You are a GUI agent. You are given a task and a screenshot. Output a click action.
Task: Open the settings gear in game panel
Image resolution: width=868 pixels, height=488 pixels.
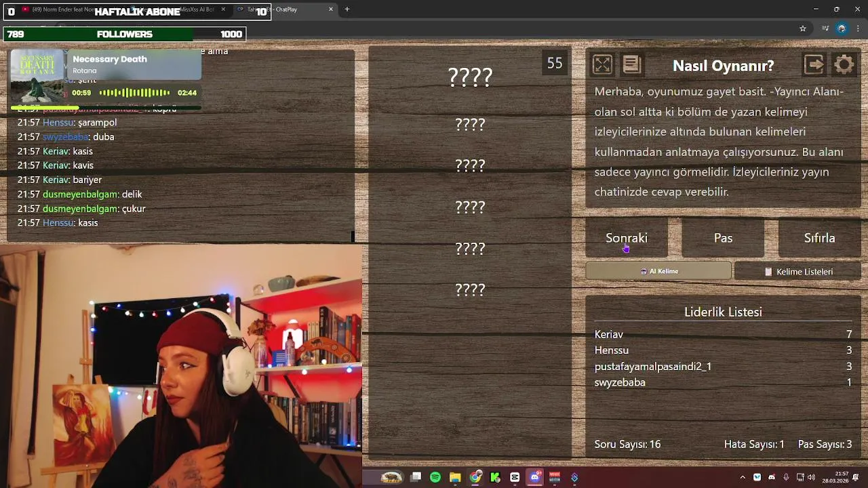[844, 64]
